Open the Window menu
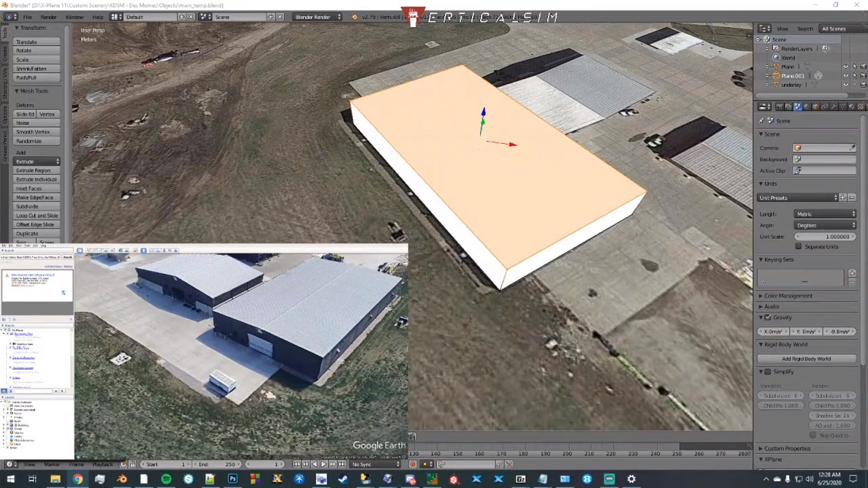 (x=74, y=17)
